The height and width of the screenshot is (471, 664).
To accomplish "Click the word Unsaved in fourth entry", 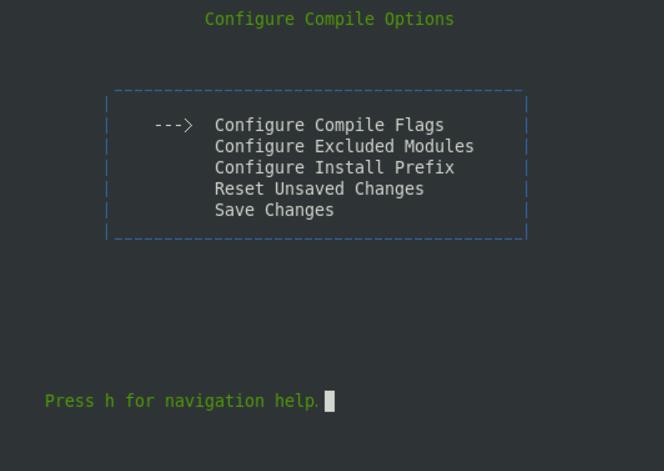I will (x=309, y=189).
